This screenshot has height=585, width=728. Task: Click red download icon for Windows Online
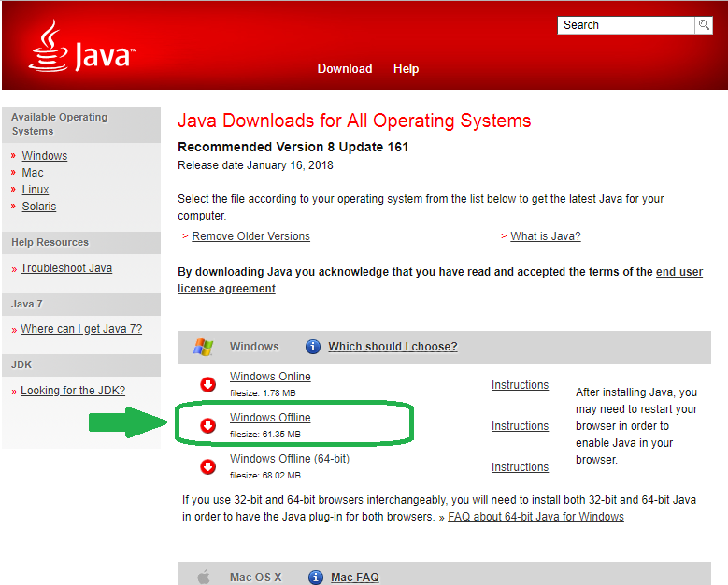(207, 384)
